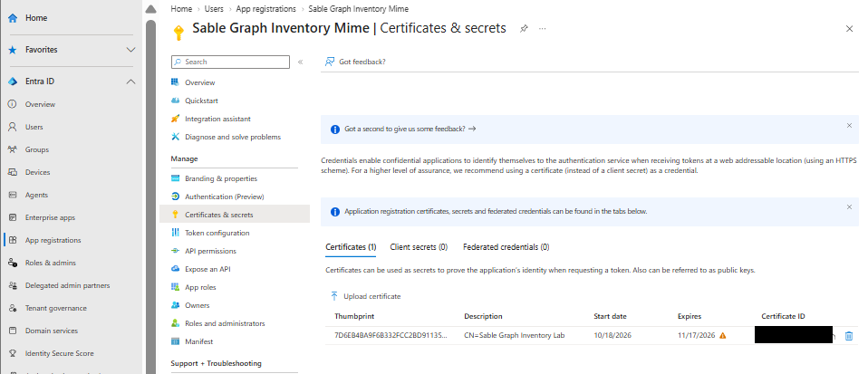Click App registrations breadcrumb link
This screenshot has width=868, height=374.
(265, 9)
